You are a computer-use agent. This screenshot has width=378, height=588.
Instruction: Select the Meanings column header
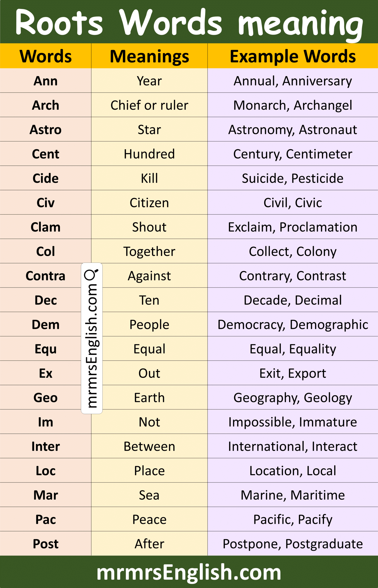click(x=149, y=56)
